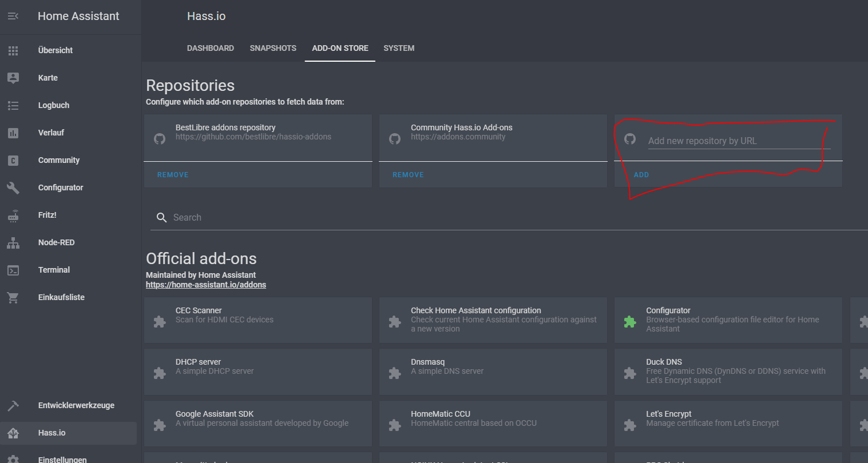
Task: Focus the Add new repository URL field
Action: click(738, 141)
